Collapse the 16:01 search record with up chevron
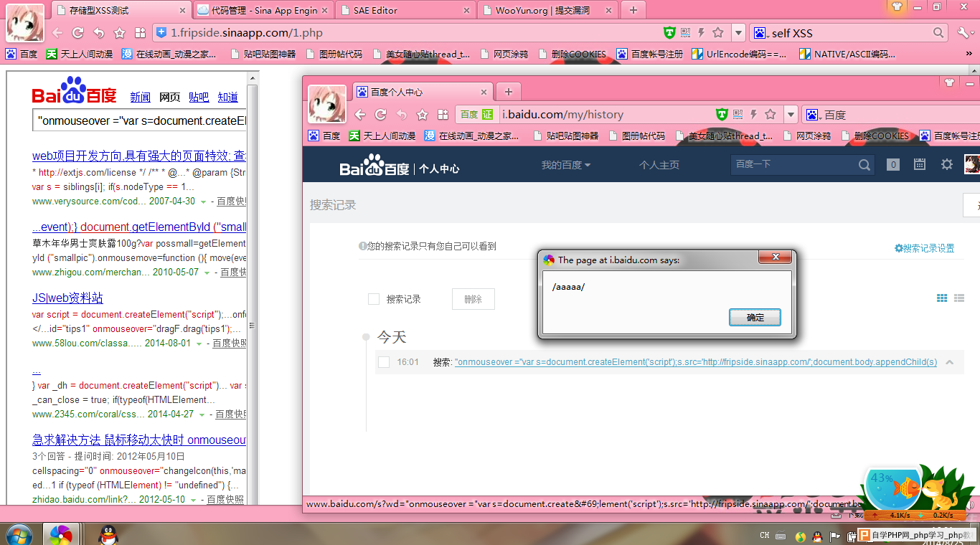The width and height of the screenshot is (980, 545). coord(949,362)
